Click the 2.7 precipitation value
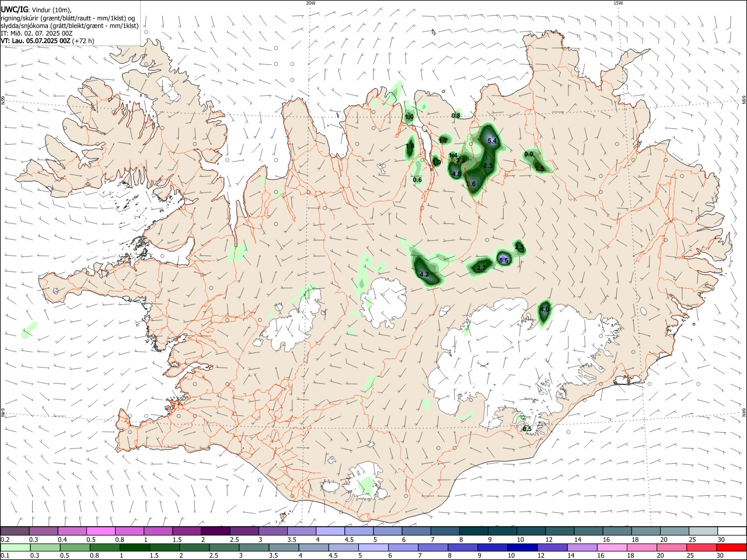Image resolution: width=747 pixels, height=560 pixels. (x=481, y=268)
